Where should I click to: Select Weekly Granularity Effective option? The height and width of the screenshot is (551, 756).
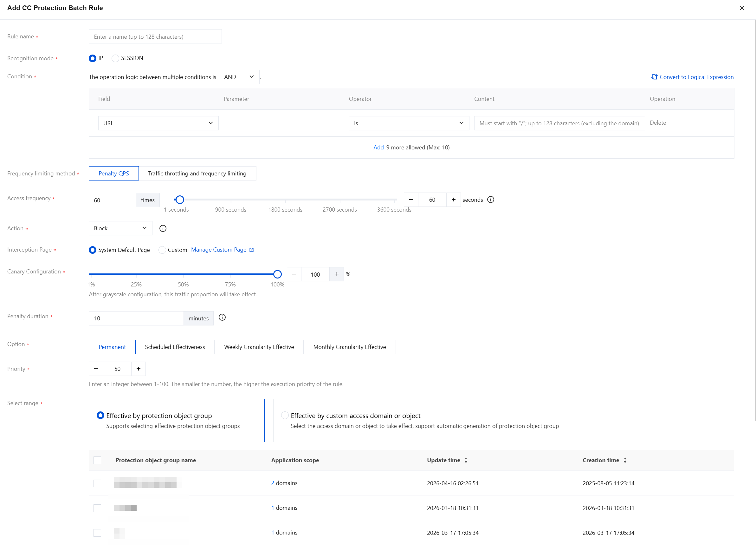click(x=259, y=347)
